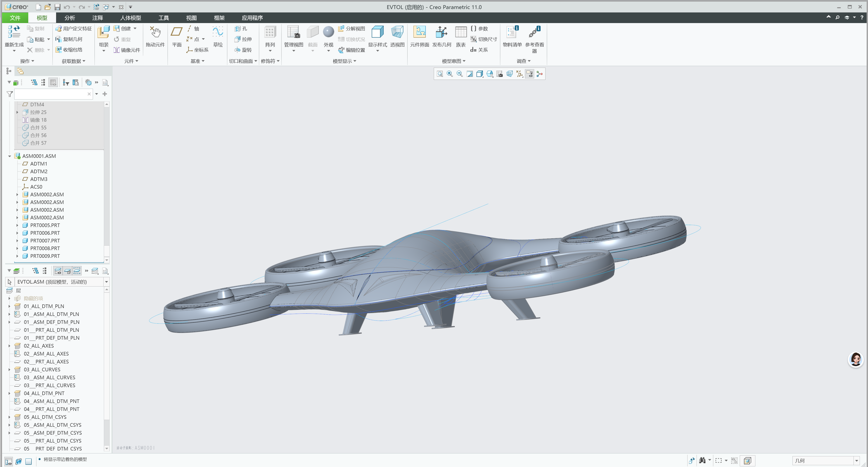Switch to the 应用程序 ribbon tab
Viewport: 868px width, 467px height.
click(x=252, y=18)
